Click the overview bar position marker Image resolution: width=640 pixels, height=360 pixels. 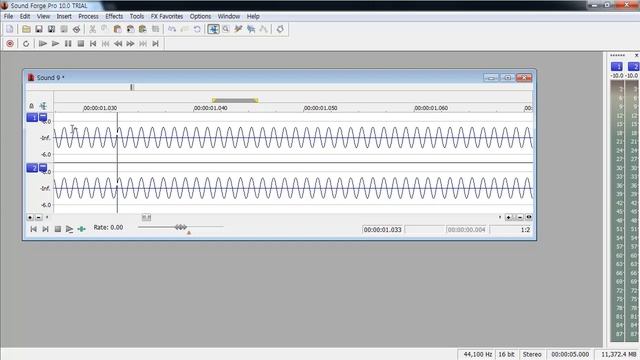131,87
